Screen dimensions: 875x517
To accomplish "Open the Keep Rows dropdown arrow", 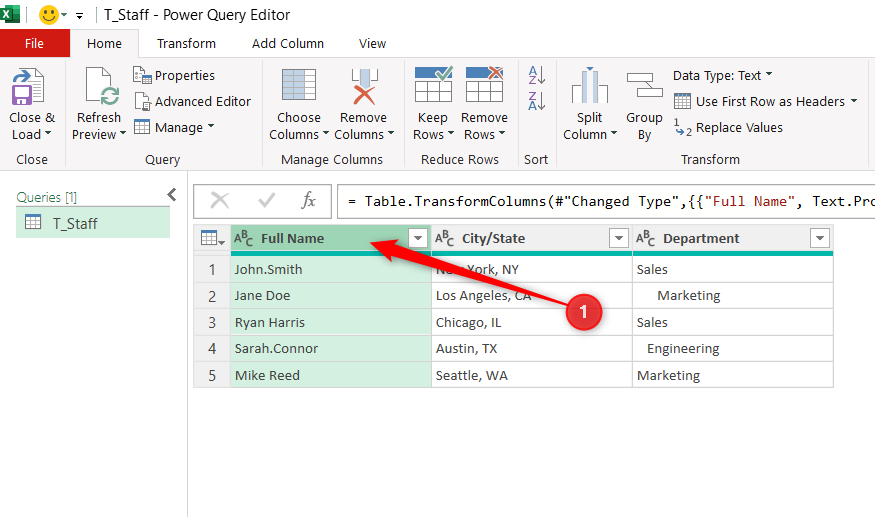I will click(x=451, y=133).
